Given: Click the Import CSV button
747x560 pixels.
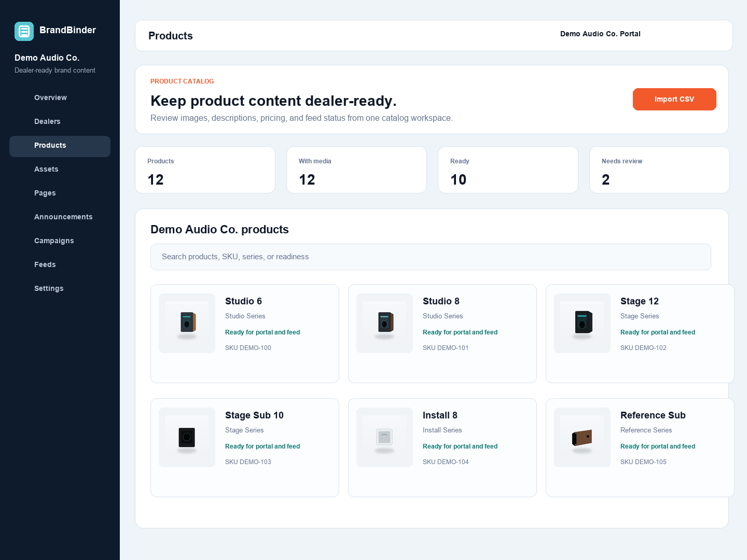Looking at the screenshot, I should coord(674,99).
